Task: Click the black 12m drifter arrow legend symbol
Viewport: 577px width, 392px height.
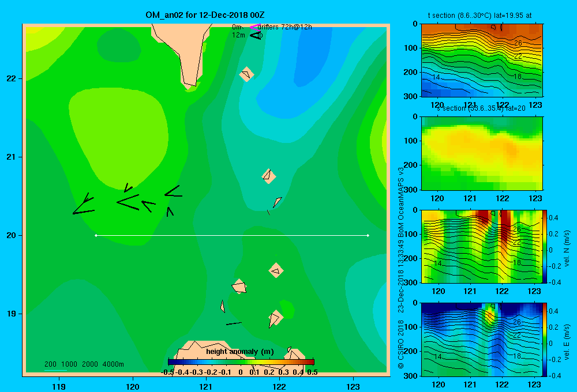Action: (x=256, y=35)
